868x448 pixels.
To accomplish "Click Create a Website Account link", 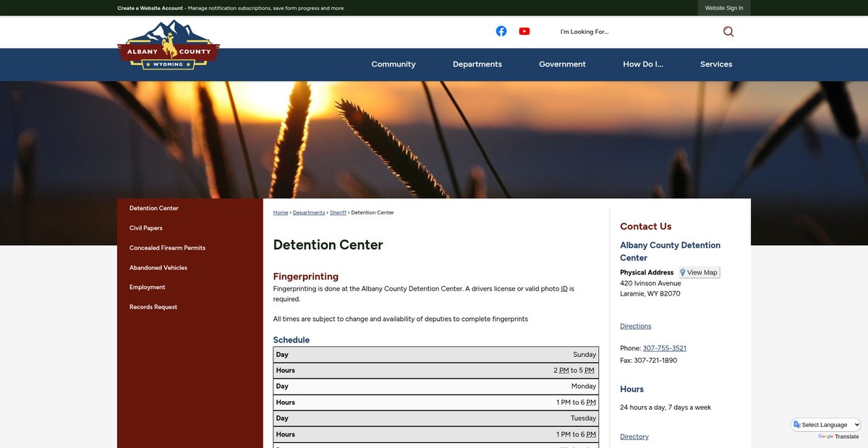I will pos(150,8).
